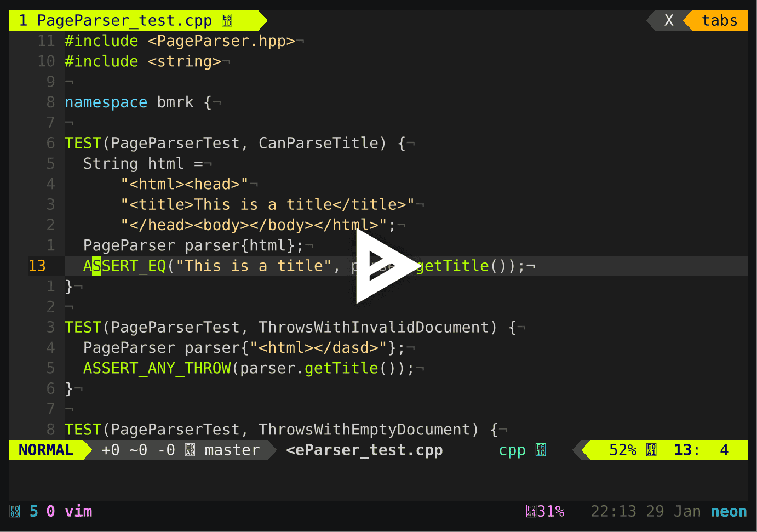The height and width of the screenshot is (532, 757).
Task: Click the battery icon next to 31%
Action: [x=531, y=511]
